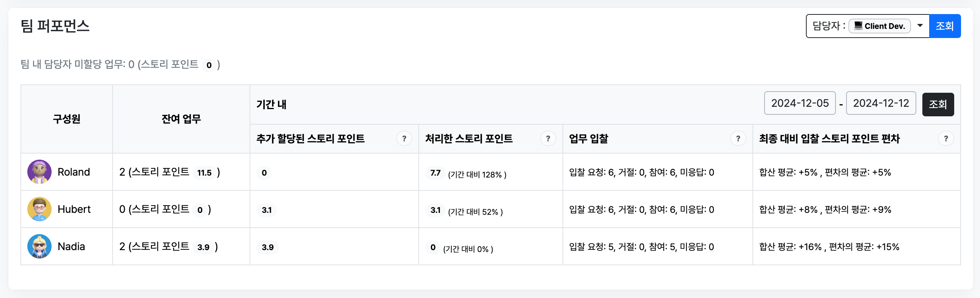Click Hubert's avatar image
This screenshot has height=298, width=980.
click(x=39, y=209)
